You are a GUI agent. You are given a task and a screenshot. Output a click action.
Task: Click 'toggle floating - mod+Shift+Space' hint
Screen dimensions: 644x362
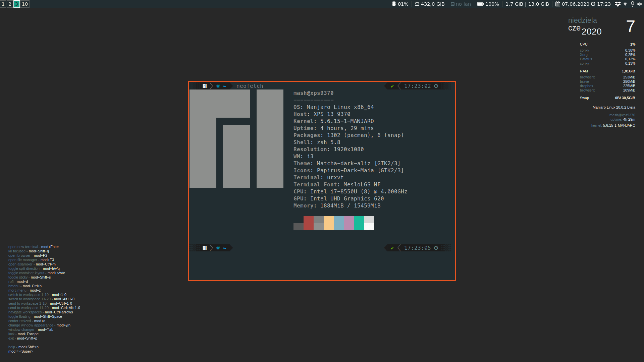click(35, 317)
